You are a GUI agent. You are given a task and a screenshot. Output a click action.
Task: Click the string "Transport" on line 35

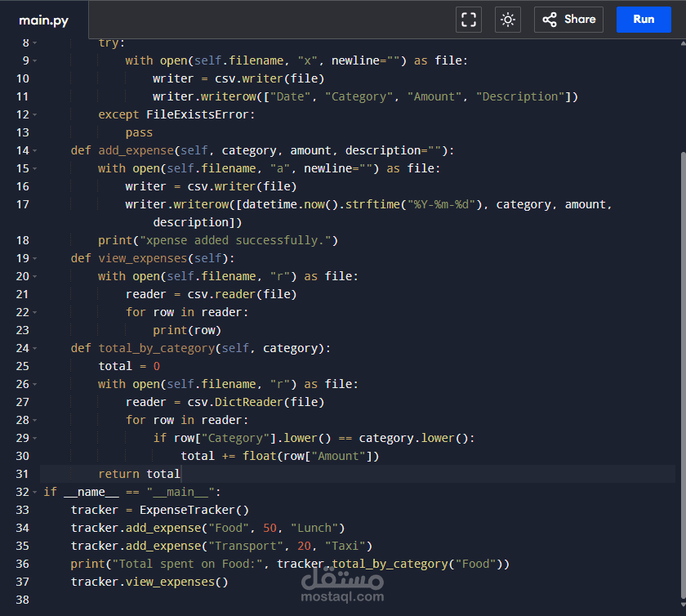pos(246,546)
